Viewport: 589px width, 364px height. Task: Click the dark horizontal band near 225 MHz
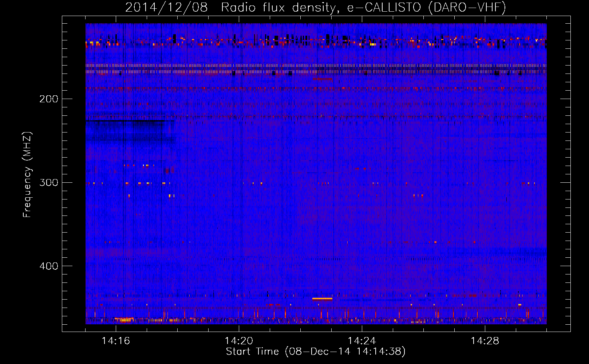pyautogui.click(x=130, y=120)
